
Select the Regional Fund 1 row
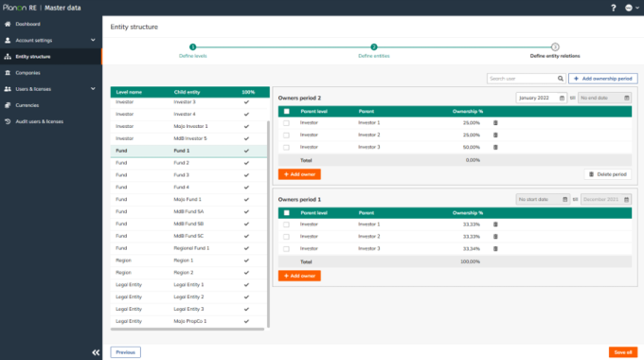(188, 248)
